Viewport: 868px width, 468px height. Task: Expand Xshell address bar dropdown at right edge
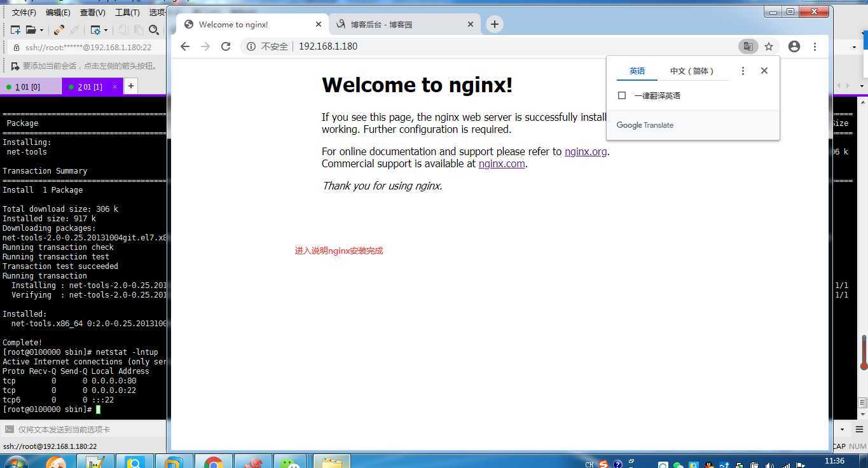click(x=853, y=47)
